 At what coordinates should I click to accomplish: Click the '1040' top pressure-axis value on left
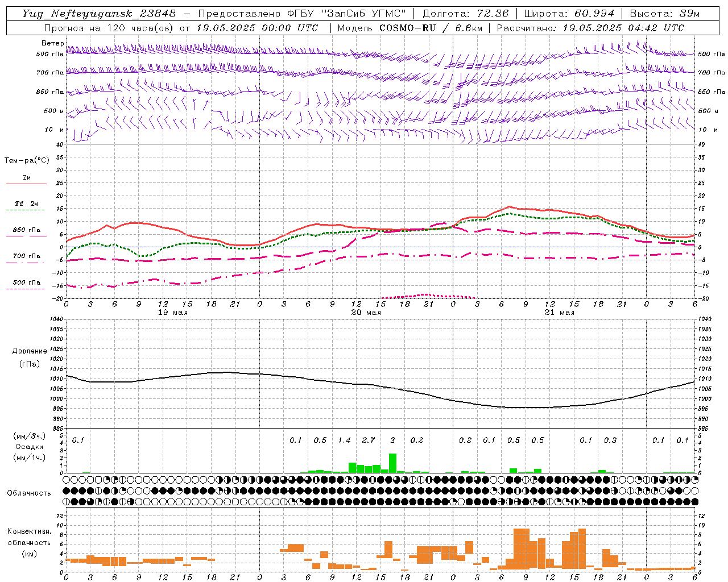point(56,319)
